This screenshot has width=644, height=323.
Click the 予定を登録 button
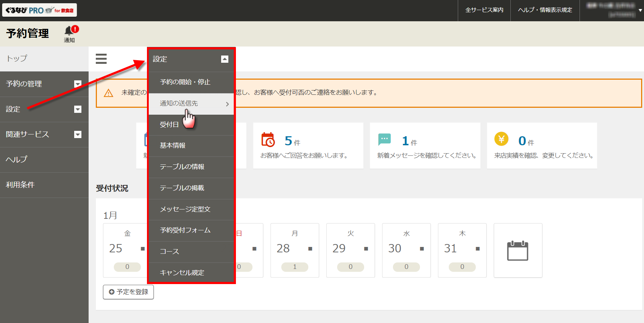128,292
